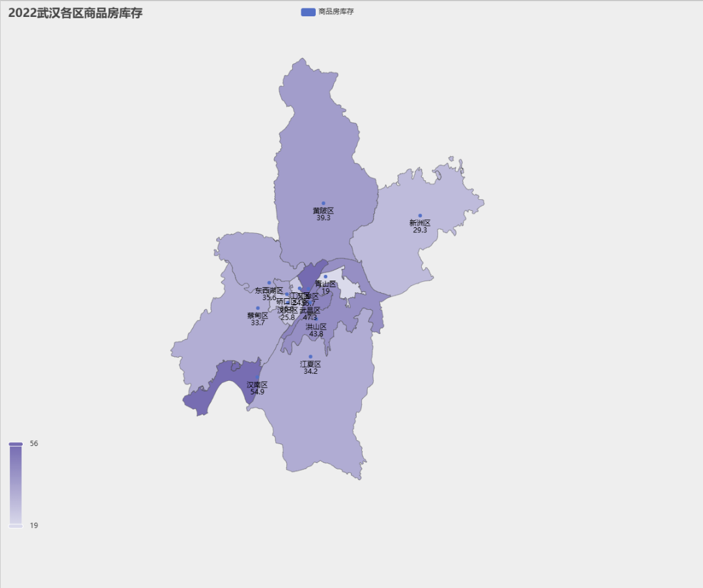Click the 54.9 value under 汉南区
The width and height of the screenshot is (703, 588).
tap(257, 391)
